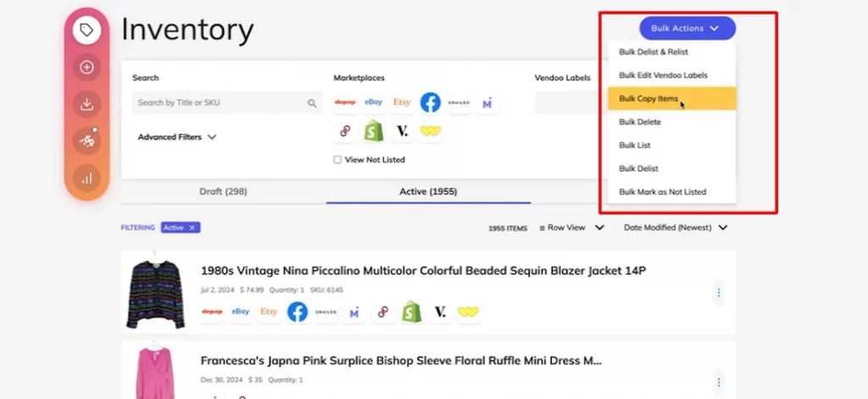Open the Date Modified sort dropdown

(x=675, y=227)
